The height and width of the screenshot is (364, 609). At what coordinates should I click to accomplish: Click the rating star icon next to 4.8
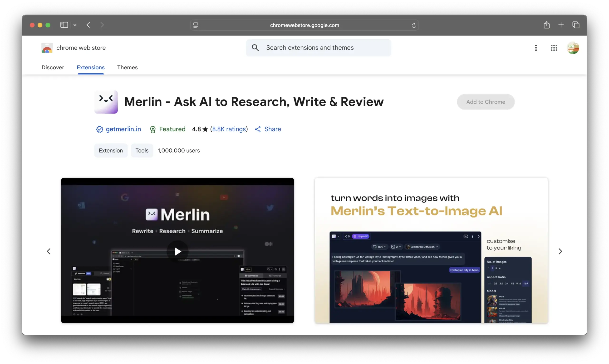click(x=205, y=129)
